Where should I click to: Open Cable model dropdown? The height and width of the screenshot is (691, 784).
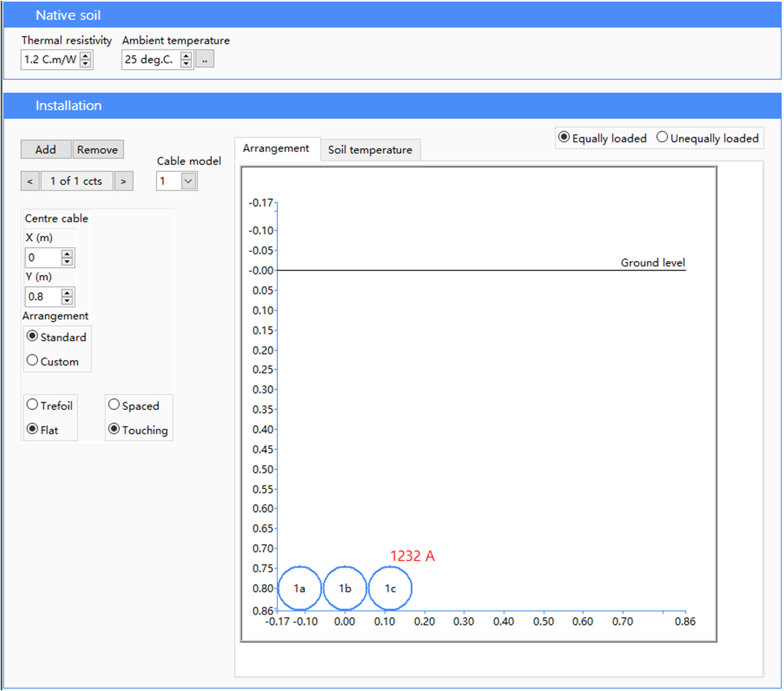pyautogui.click(x=189, y=182)
